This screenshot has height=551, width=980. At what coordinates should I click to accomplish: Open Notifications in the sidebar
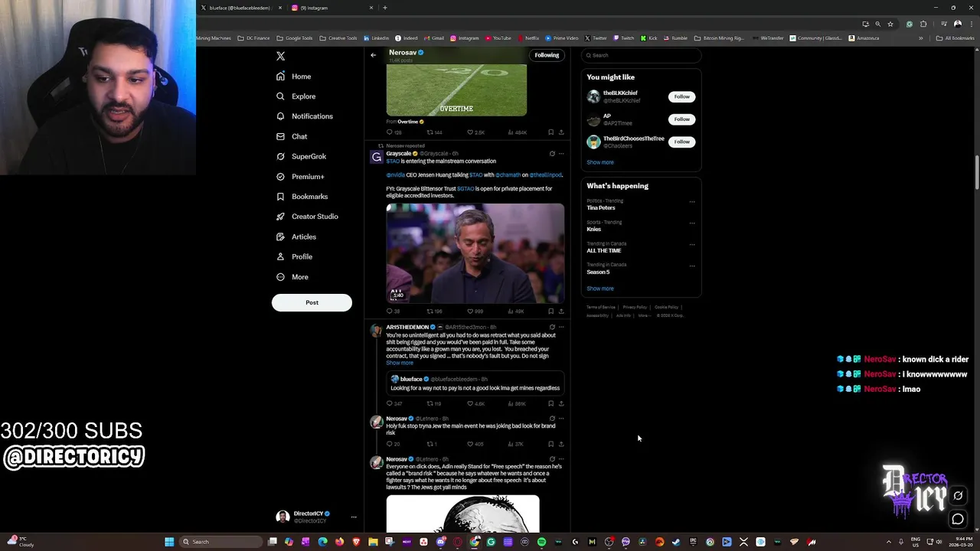click(x=304, y=116)
